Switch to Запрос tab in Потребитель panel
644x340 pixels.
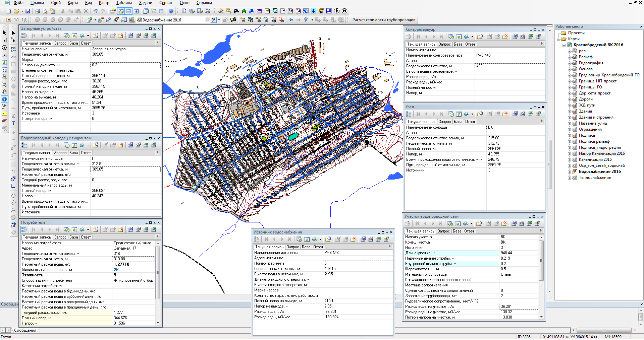point(60,237)
